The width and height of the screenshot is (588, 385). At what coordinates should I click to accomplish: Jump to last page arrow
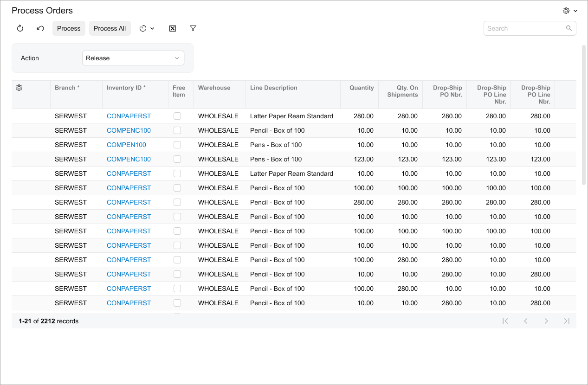coord(567,321)
